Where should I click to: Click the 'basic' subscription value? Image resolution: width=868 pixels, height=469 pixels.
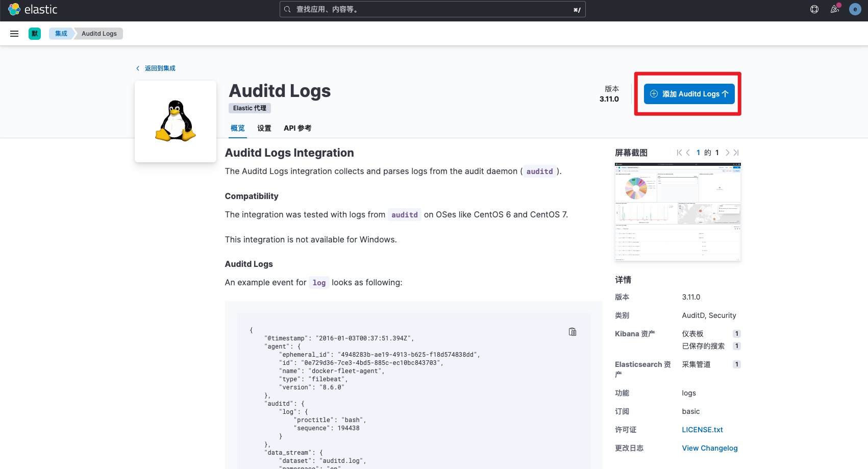[691, 411]
